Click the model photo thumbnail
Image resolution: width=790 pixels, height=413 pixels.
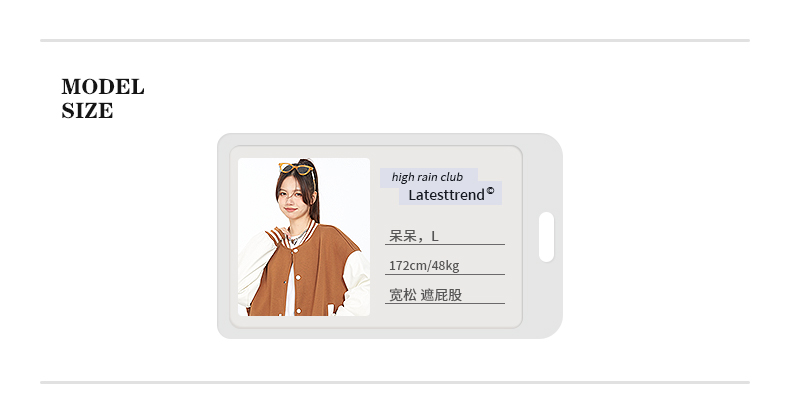(304, 237)
